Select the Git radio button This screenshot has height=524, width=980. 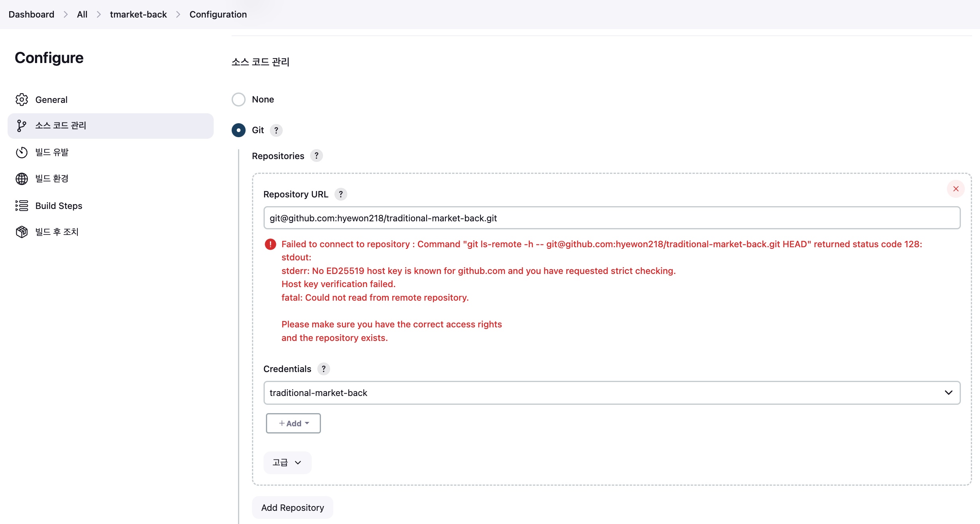[238, 130]
